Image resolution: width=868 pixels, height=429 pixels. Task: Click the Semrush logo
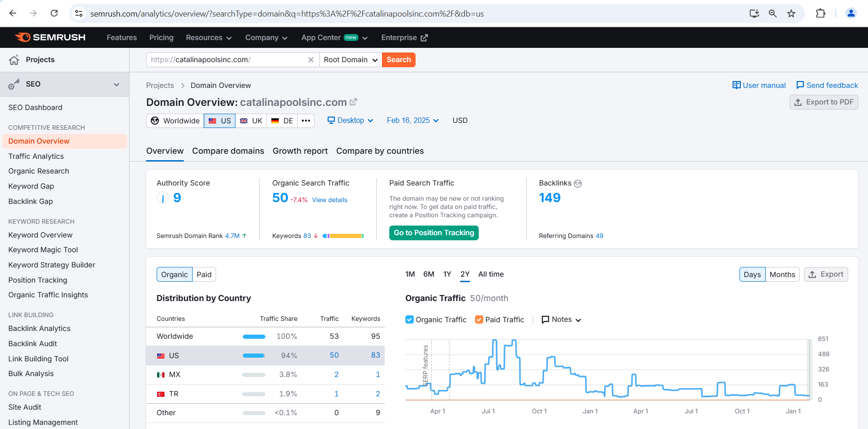(50, 37)
